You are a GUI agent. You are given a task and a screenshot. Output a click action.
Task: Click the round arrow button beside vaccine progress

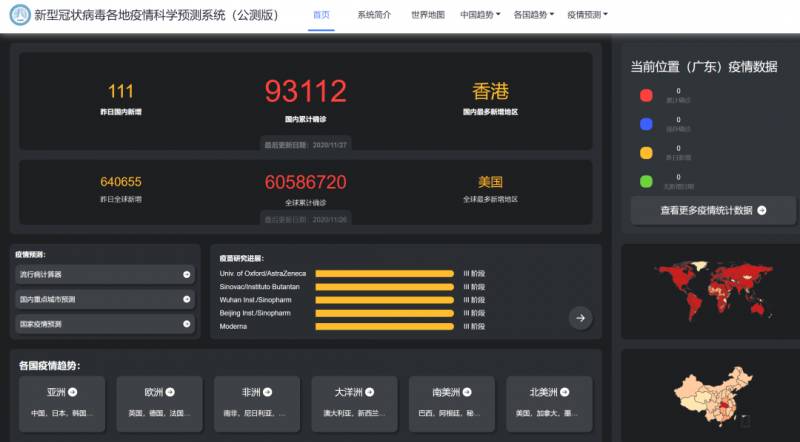[x=580, y=318]
